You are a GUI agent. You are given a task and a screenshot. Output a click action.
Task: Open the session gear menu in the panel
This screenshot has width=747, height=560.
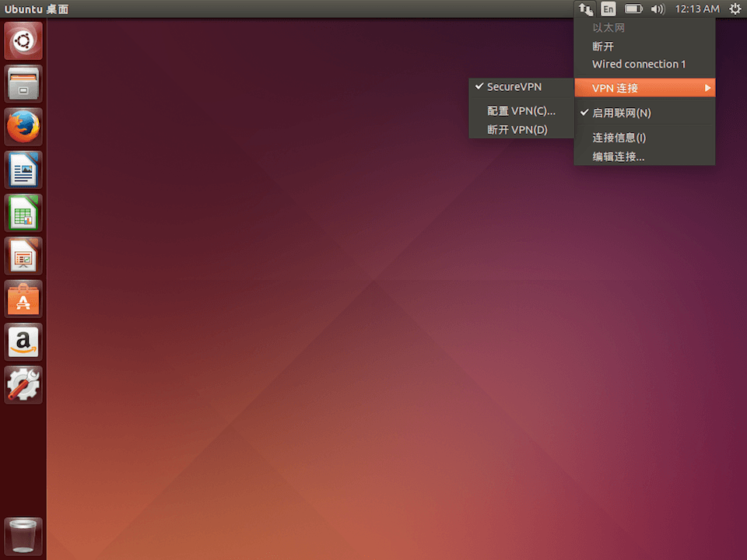pyautogui.click(x=735, y=9)
